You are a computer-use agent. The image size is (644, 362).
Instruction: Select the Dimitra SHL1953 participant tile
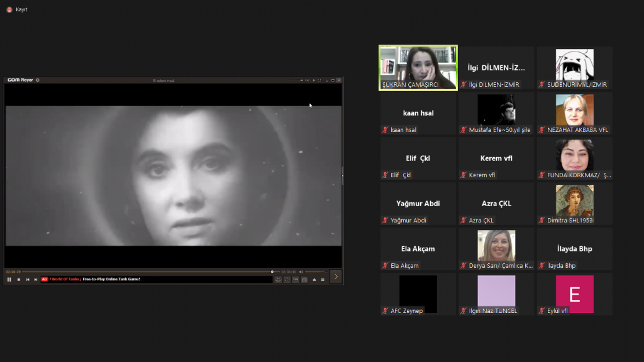574,204
